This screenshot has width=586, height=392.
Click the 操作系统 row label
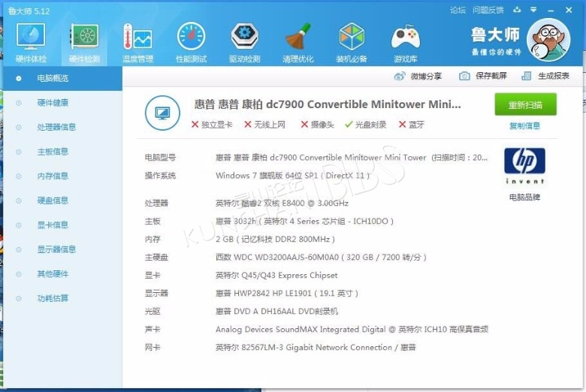(160, 176)
